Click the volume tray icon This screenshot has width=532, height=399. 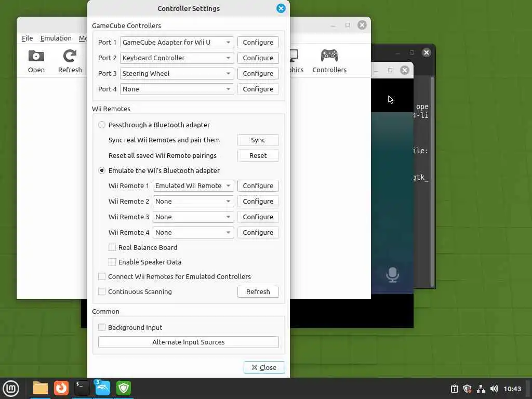pyautogui.click(x=494, y=389)
